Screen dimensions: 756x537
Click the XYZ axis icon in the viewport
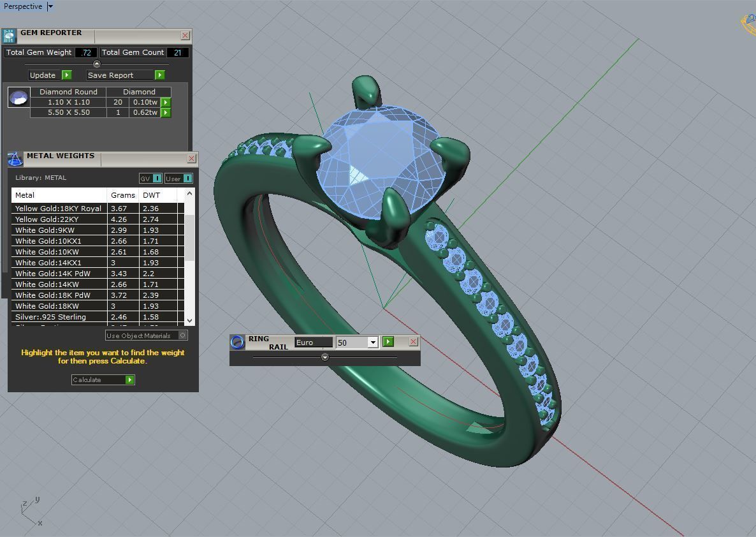31,511
